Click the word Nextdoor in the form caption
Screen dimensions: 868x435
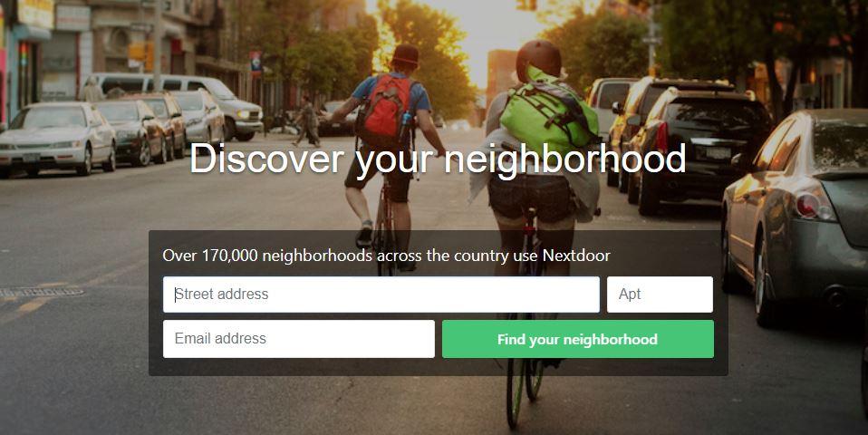576,256
